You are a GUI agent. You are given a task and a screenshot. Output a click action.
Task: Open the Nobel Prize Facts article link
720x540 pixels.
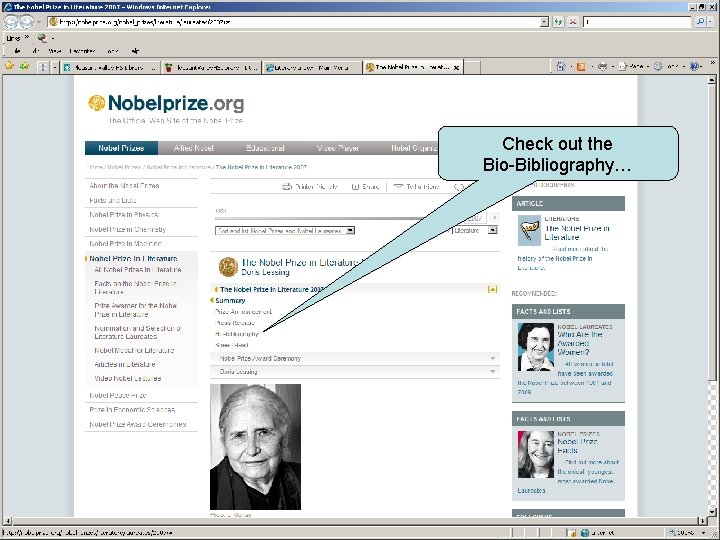click(578, 446)
